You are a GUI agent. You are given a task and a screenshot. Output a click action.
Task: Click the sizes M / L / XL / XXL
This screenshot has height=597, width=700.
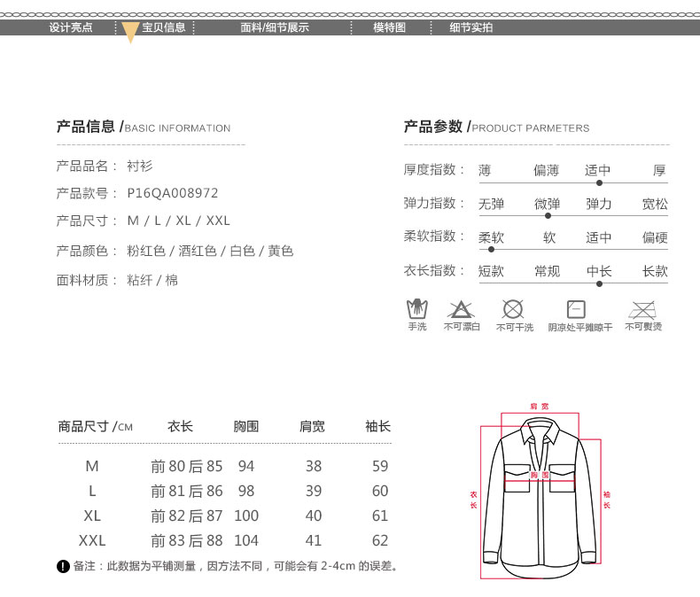tap(179, 221)
